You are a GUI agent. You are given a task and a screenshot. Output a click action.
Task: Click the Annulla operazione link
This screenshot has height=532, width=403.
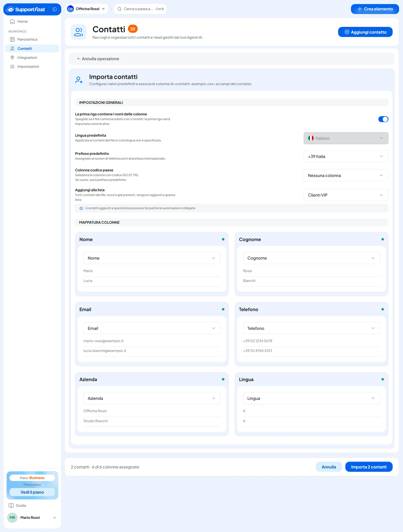pos(98,59)
